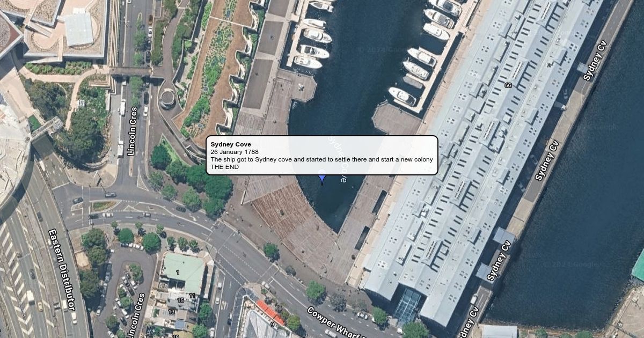Image resolution: width=644 pixels, height=338 pixels.
Task: Click building number 13 label
Action: tap(171, 312)
